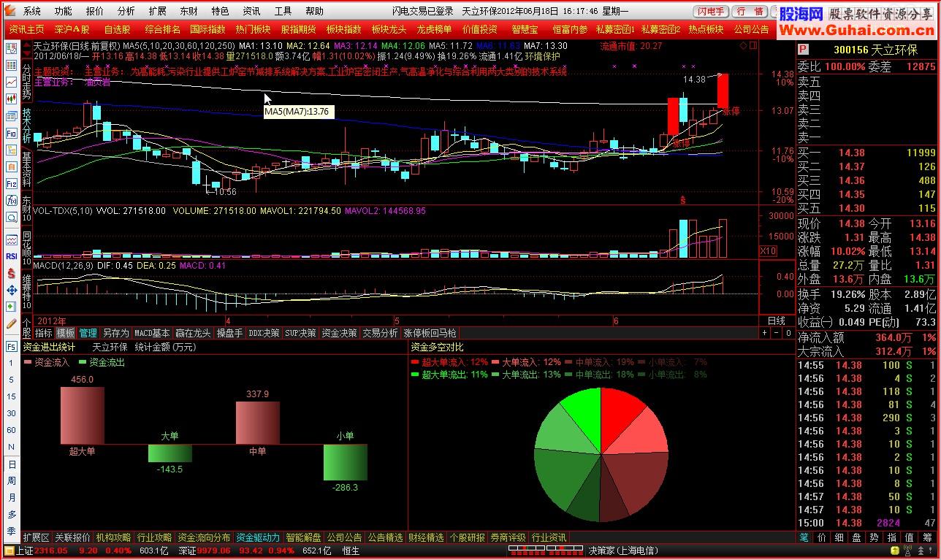Select the MACD基本 template tab
Screen dimensions: 941x560
(x=152, y=333)
